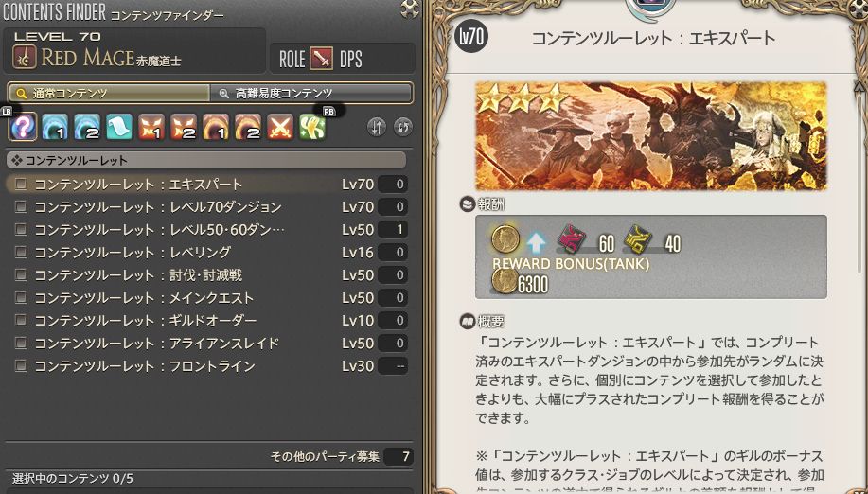868x494 pixels.
Task: Check コンテンツルーレット：レベリング checkbox
Action: click(21, 252)
